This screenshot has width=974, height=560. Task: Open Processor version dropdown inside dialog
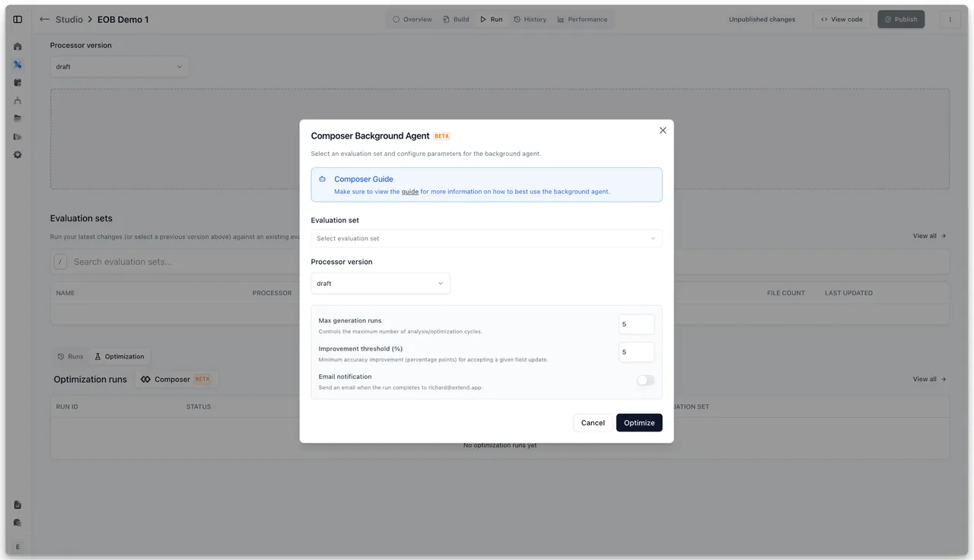pyautogui.click(x=380, y=283)
